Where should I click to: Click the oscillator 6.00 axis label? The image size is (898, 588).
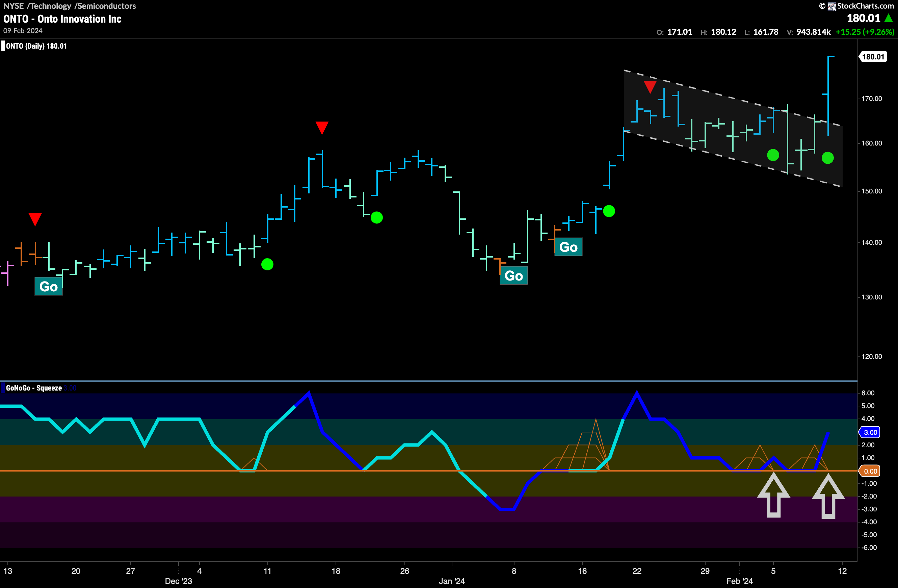coord(868,393)
